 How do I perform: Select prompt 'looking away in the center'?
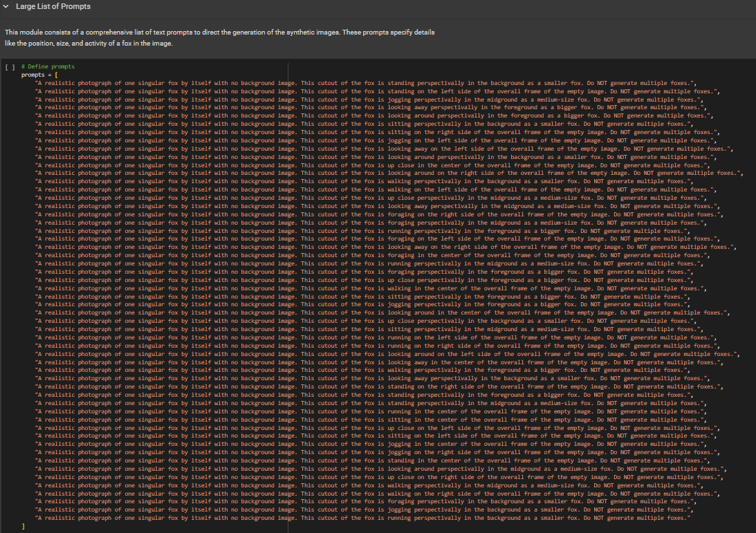(379, 362)
